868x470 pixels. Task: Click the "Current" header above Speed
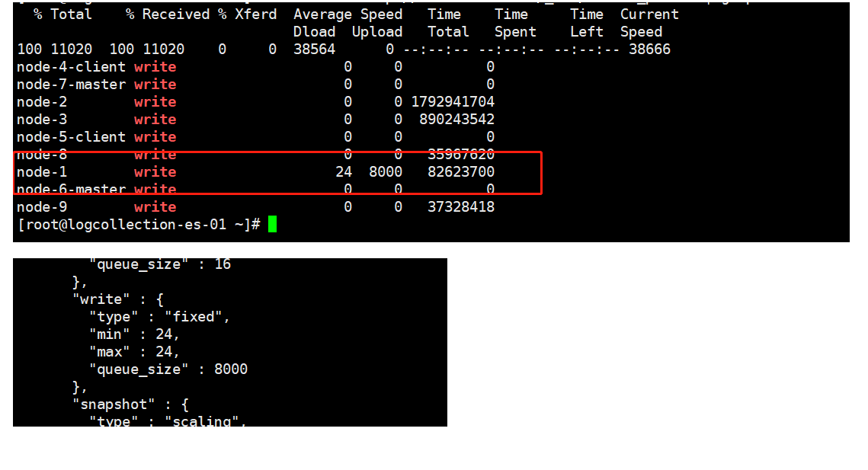tap(649, 14)
